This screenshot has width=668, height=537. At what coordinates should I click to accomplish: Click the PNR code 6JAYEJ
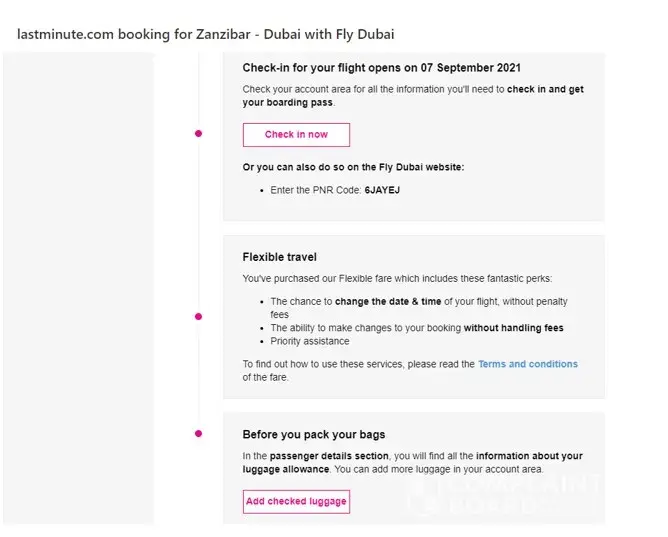[383, 189]
